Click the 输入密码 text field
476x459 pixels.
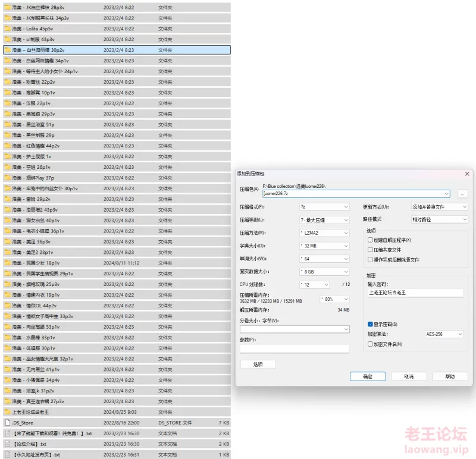415,293
